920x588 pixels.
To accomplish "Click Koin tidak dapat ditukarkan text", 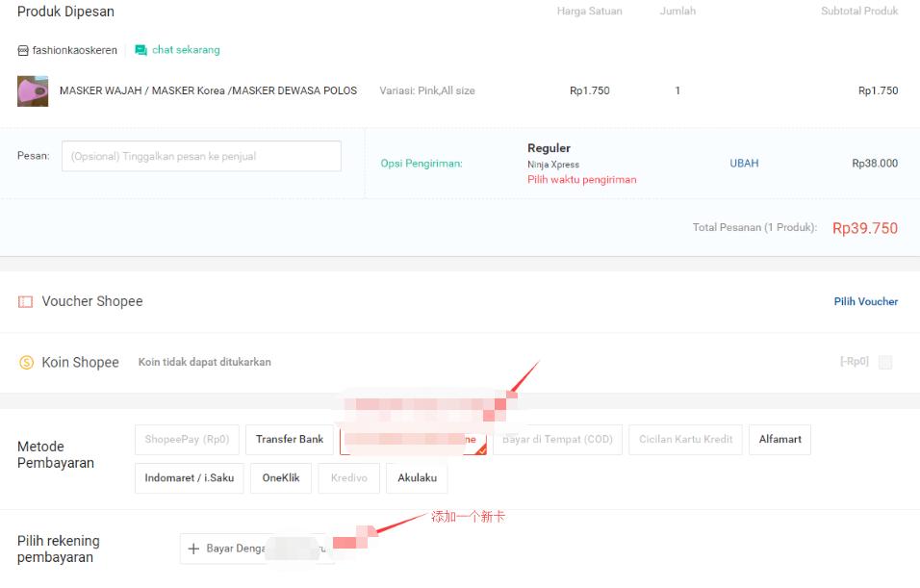I will (x=204, y=362).
